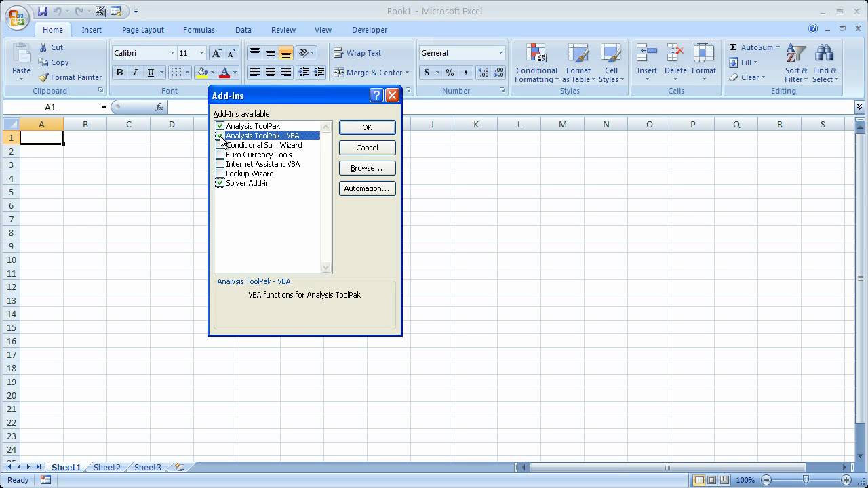Check Euro Currency Tools add-in

[220, 155]
